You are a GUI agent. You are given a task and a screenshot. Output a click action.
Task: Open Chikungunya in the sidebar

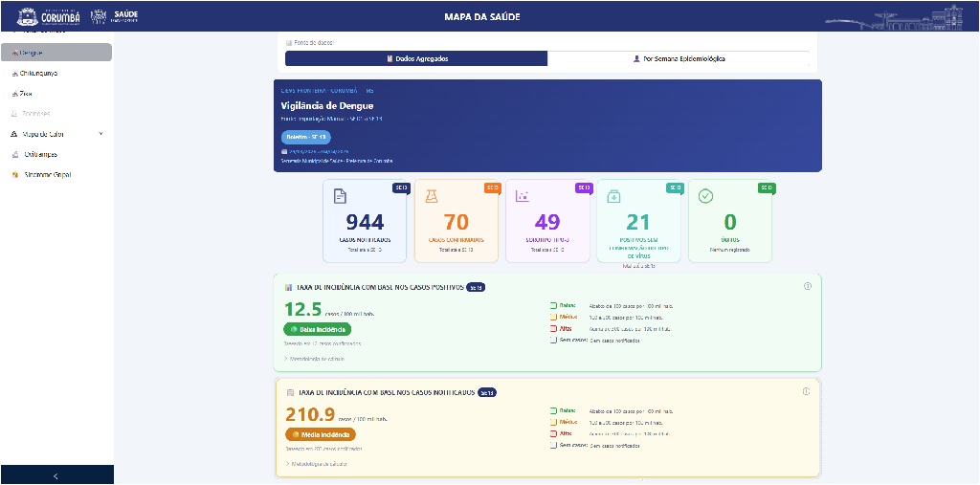(38, 73)
